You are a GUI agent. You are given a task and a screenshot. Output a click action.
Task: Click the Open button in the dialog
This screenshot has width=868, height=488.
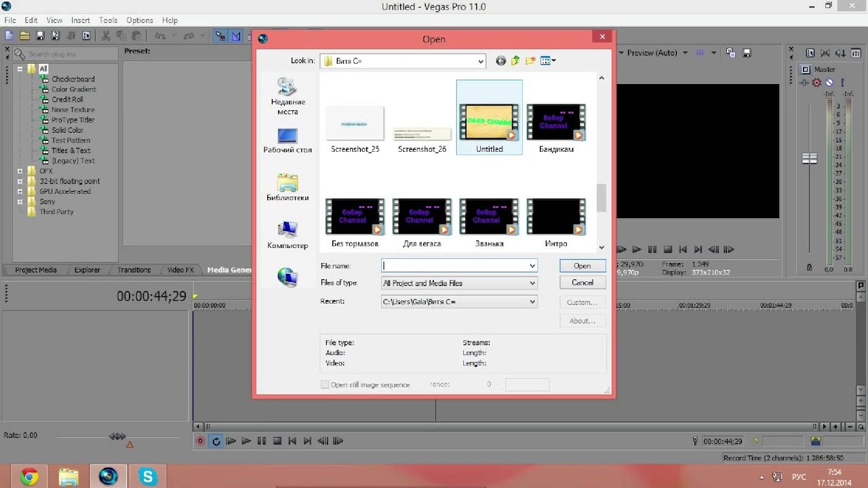pyautogui.click(x=583, y=266)
